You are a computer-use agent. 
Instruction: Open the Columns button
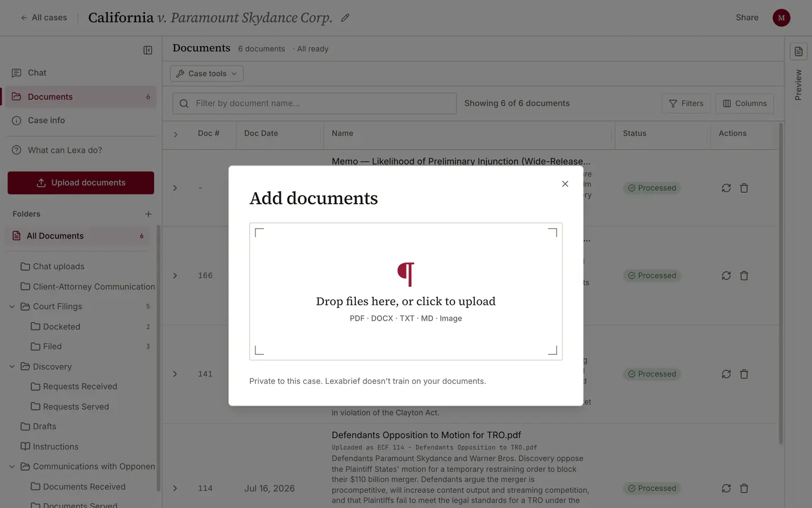pos(745,103)
